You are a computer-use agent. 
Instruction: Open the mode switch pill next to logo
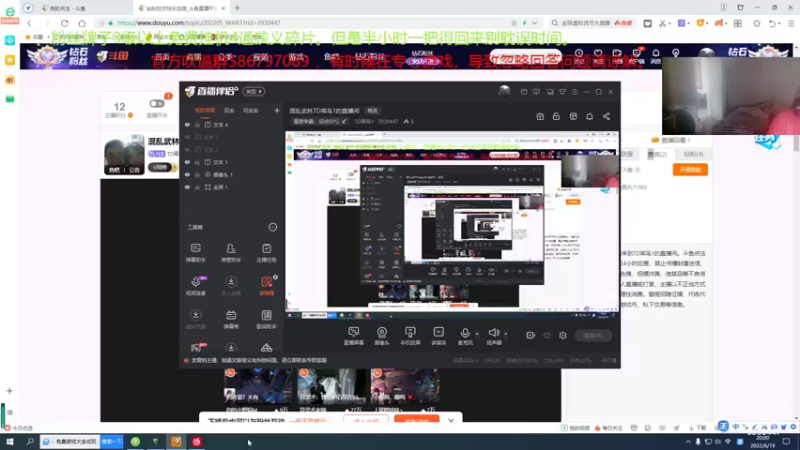coord(254,92)
